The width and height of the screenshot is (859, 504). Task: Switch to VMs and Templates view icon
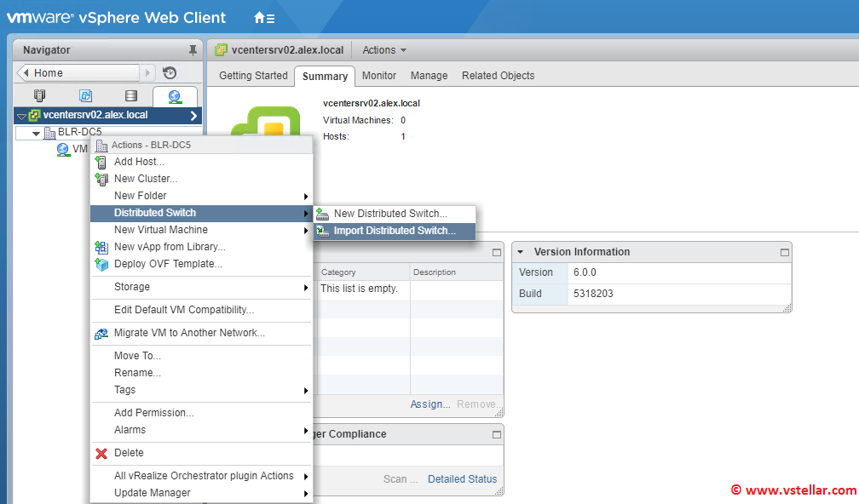[x=85, y=96]
